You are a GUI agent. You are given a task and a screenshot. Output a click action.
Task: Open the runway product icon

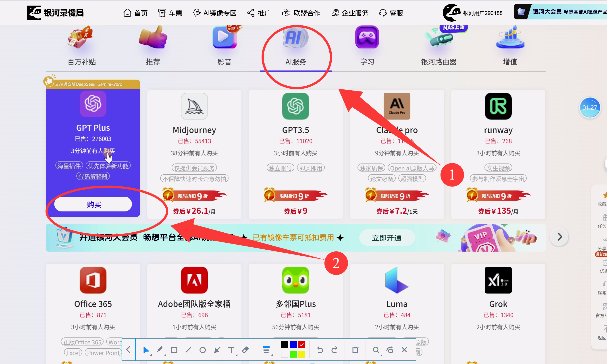498,106
